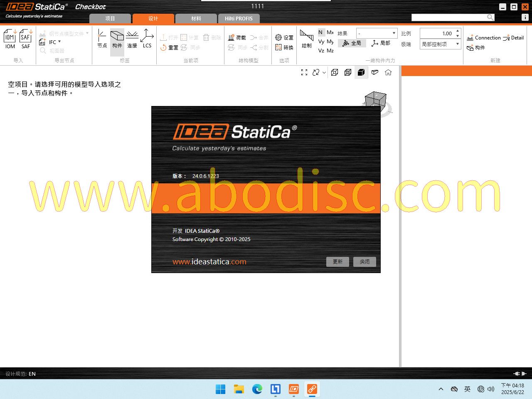
Task: Select wireframe cube view mode
Action: (335, 72)
